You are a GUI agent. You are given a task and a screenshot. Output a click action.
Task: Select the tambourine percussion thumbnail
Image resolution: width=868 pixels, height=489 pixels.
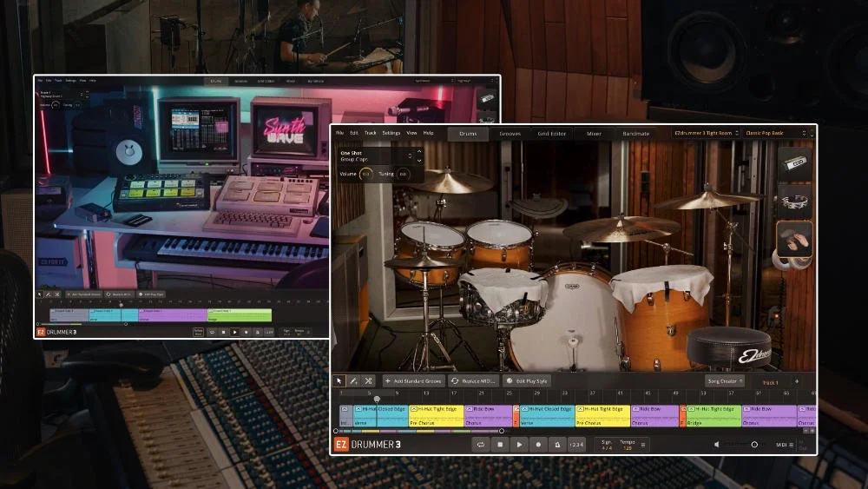(x=794, y=202)
